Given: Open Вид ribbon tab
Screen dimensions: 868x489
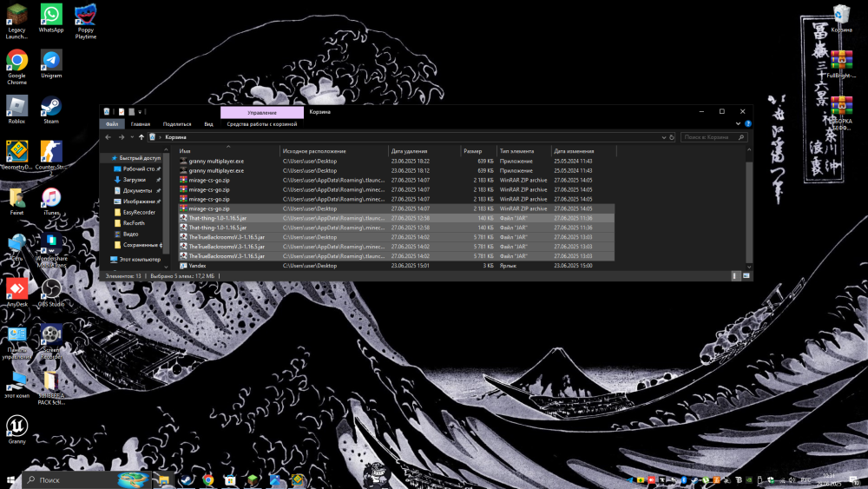Looking at the screenshot, I should (208, 124).
